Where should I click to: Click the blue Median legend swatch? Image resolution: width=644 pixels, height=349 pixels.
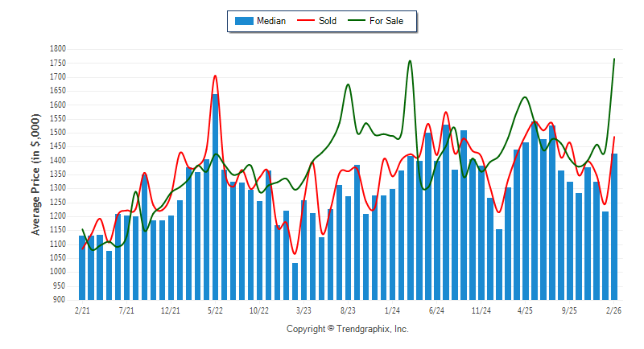coord(243,21)
